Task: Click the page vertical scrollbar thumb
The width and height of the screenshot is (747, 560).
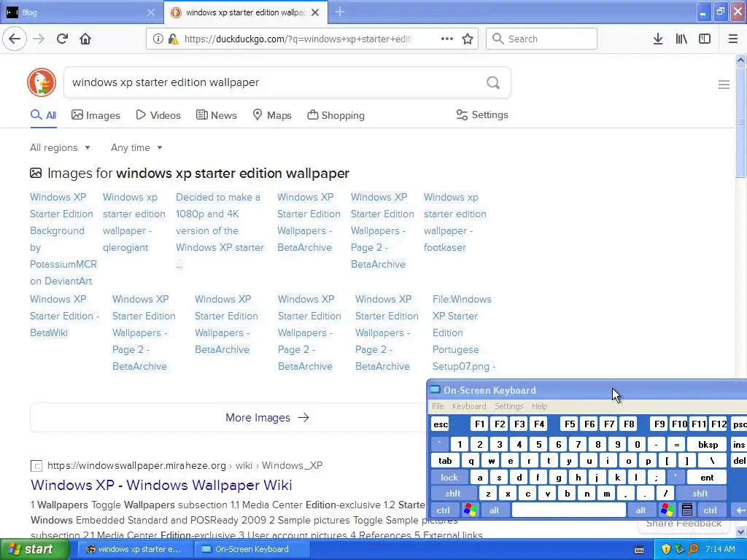Action: pos(741,122)
